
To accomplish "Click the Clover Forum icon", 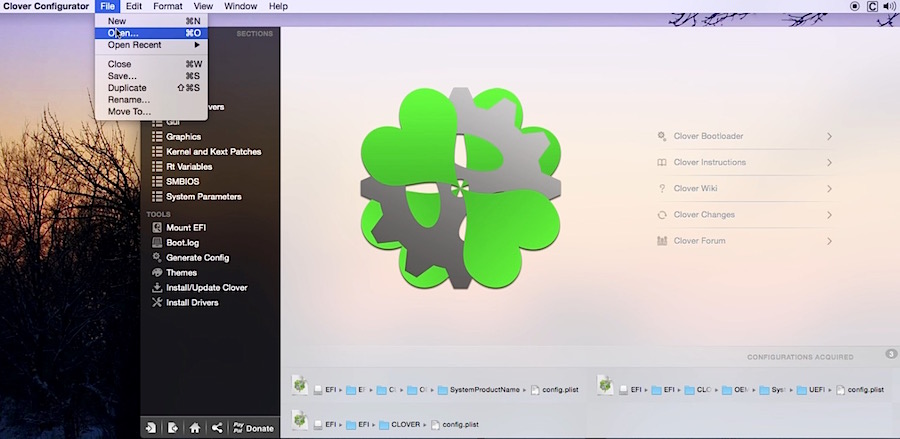I will point(662,240).
